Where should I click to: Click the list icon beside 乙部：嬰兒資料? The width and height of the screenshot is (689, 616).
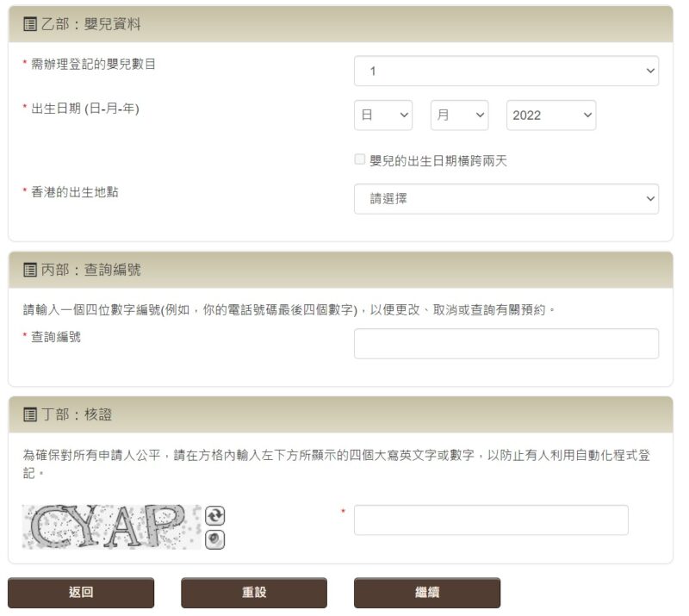(30, 24)
